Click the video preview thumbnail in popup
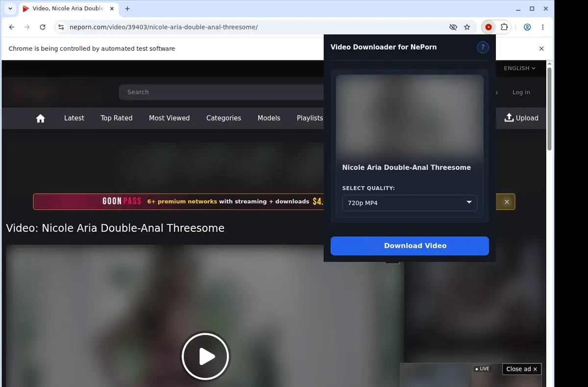This screenshot has width=588, height=387. [x=410, y=116]
